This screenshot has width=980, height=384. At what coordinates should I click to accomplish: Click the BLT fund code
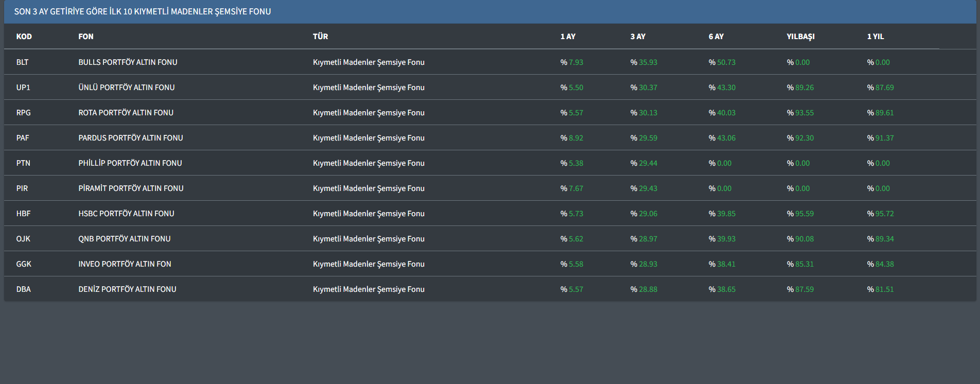coord(23,62)
